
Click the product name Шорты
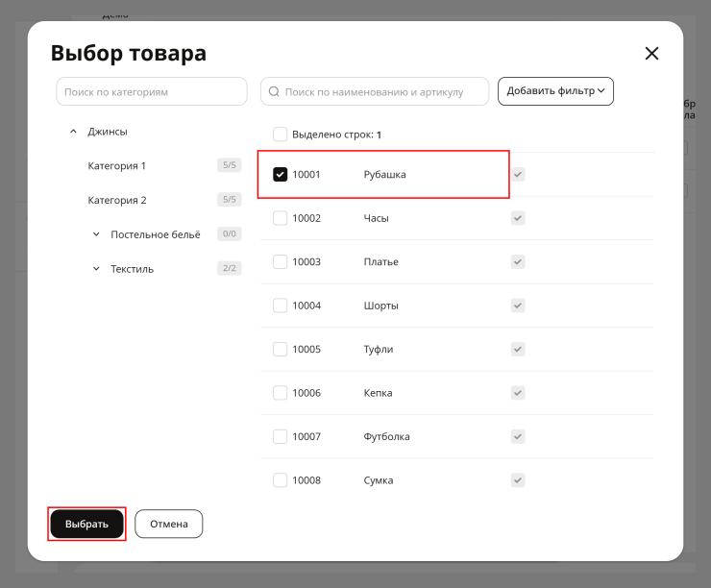click(x=380, y=306)
